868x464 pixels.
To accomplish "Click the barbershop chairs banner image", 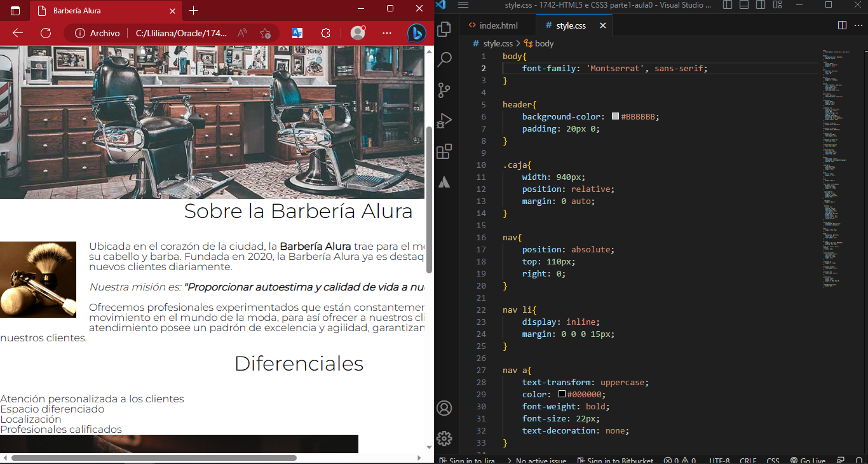I will (x=212, y=122).
